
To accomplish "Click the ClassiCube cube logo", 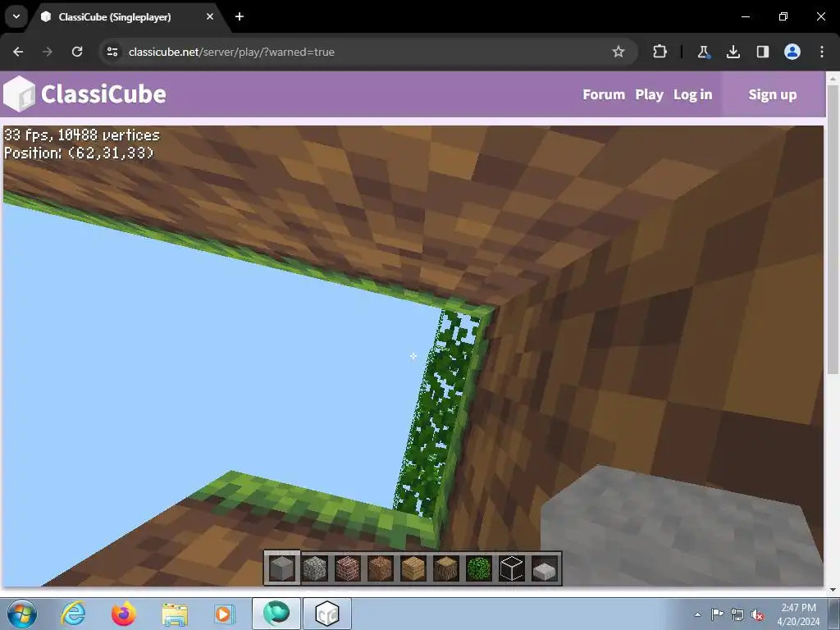I will coord(20,94).
